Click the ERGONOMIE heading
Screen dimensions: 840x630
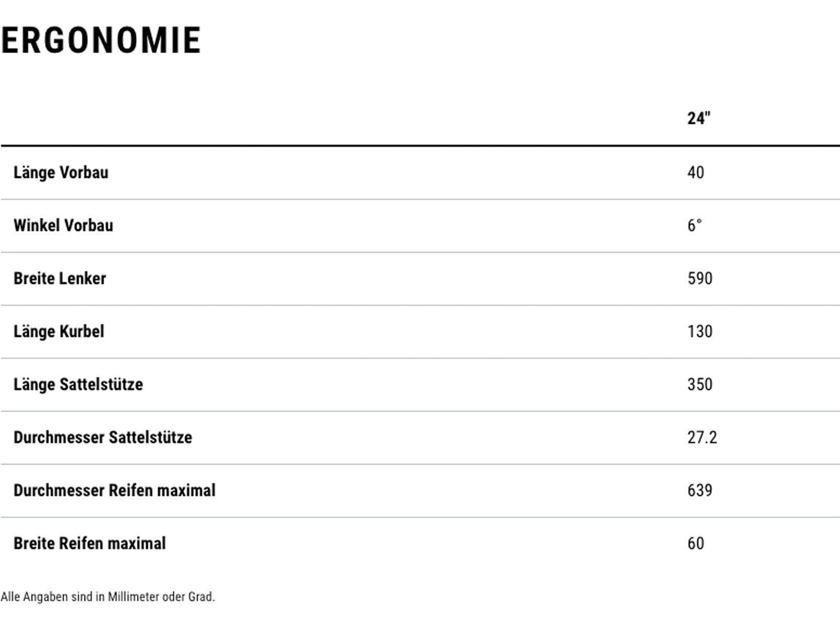101,40
